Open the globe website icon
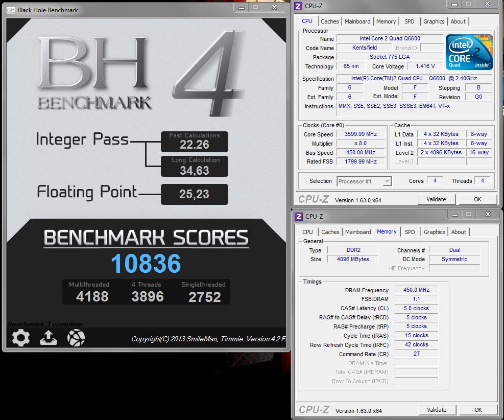Screen dimensions: 504x420 76,338
